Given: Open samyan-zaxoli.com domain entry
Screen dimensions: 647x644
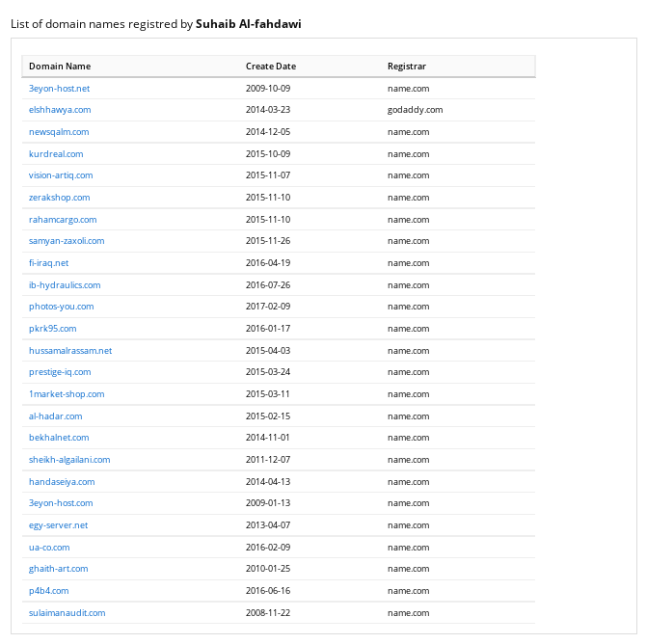Looking at the screenshot, I should pos(67,241).
